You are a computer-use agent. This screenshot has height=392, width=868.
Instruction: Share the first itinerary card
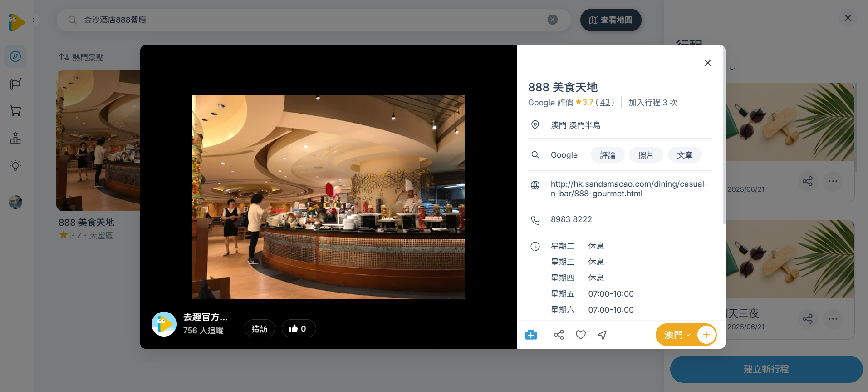point(808,181)
